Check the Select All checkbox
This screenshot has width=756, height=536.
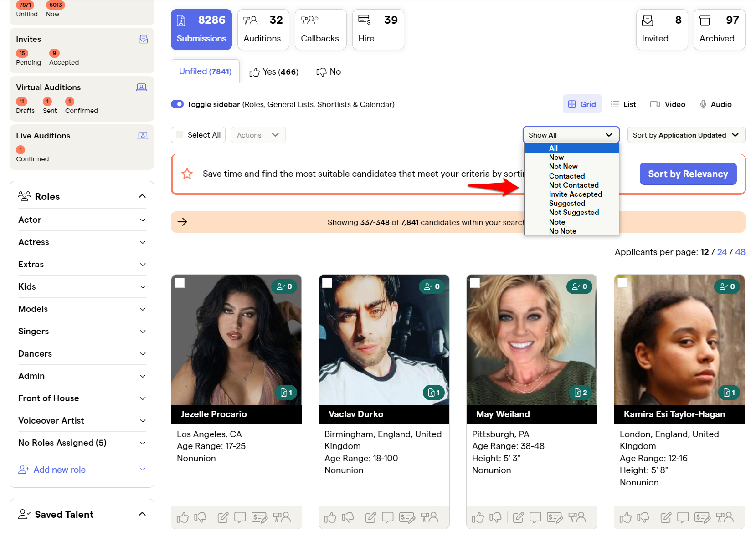[179, 134]
